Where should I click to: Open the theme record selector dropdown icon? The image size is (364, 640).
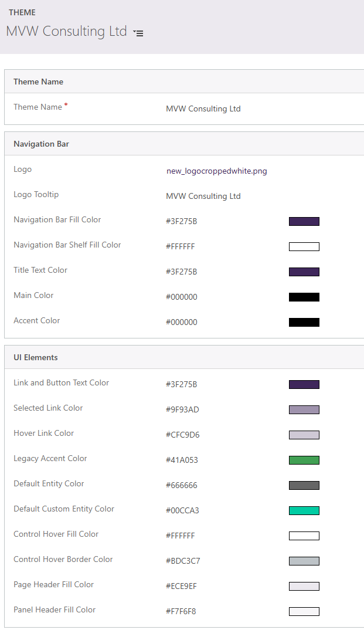pos(138,33)
